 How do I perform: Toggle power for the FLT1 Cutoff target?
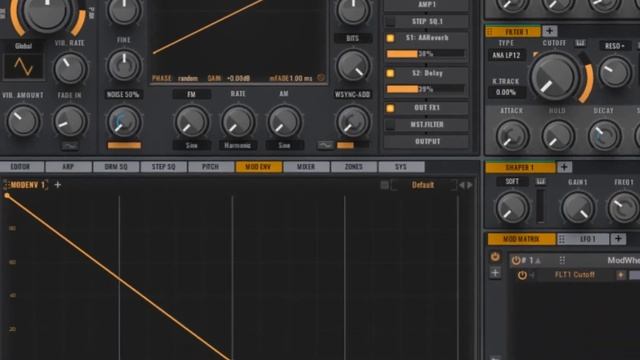coord(522,276)
